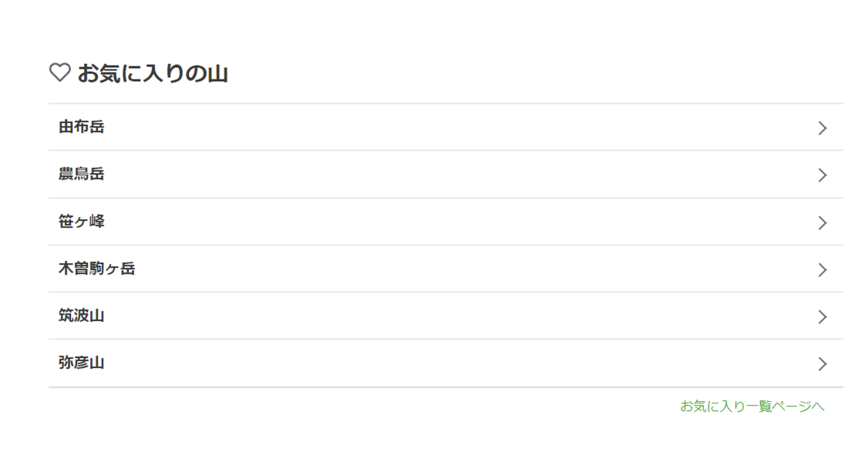This screenshot has width=868, height=472.
Task: Click blank space in the 木曽駒ヶ岳 row
Action: coord(446,269)
